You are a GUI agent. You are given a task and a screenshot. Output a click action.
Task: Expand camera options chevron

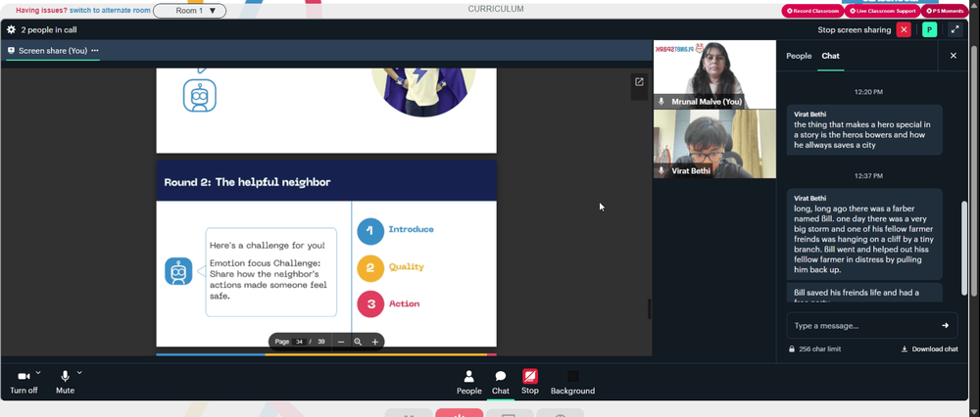[x=38, y=373]
